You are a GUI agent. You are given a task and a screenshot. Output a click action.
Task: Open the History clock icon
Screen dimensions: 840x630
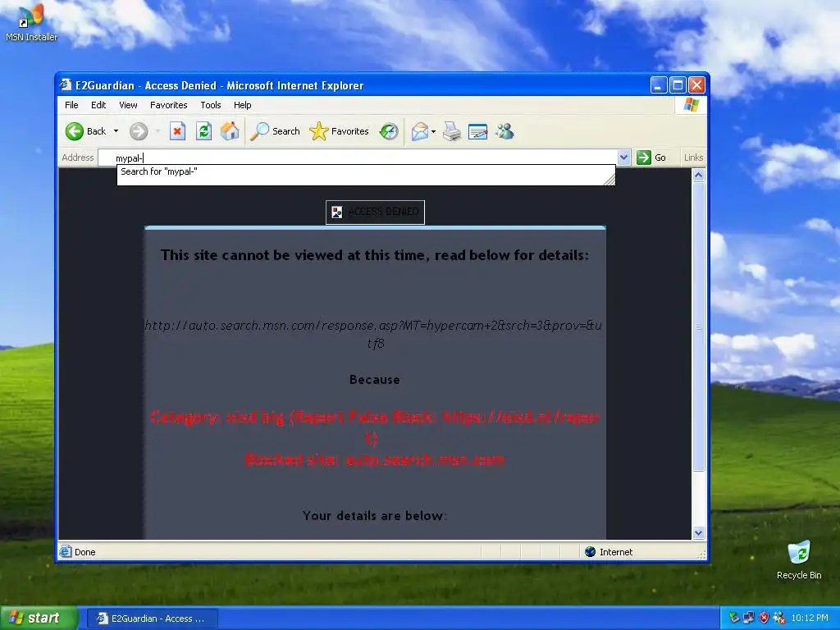coord(389,131)
